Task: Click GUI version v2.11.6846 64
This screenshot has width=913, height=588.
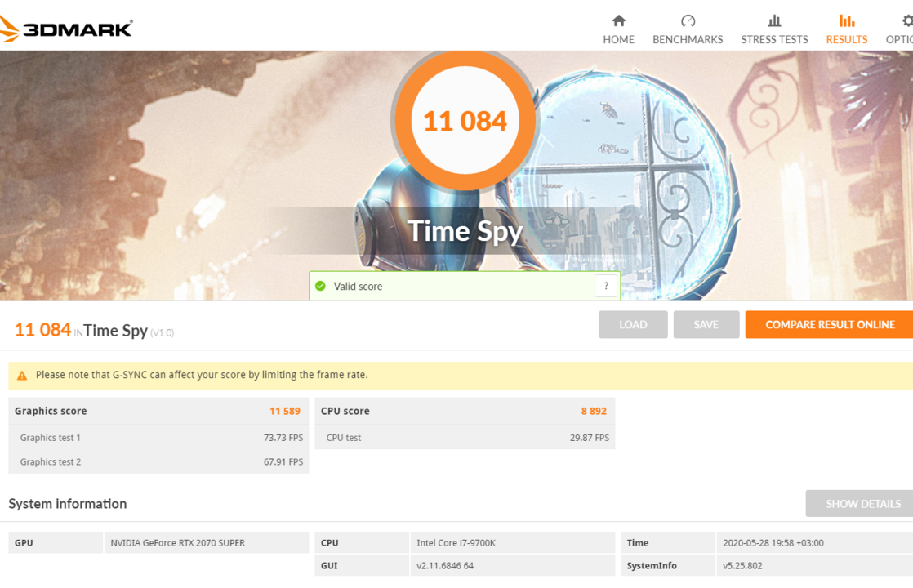Action: pos(445,565)
